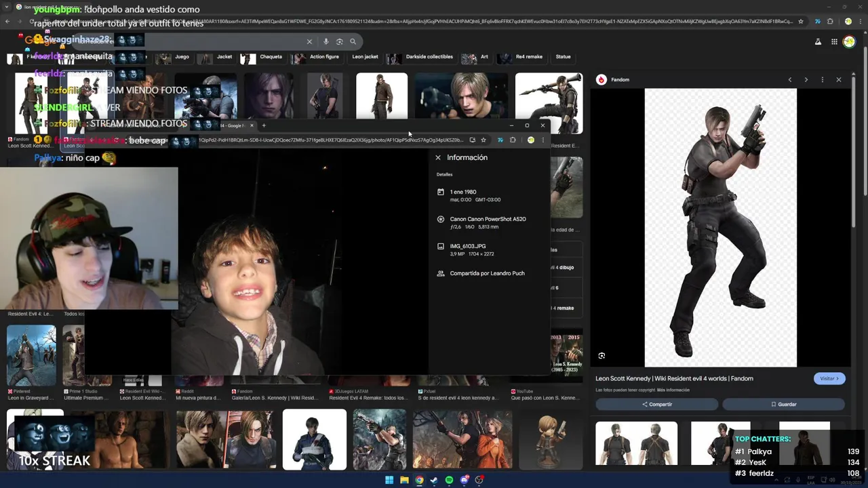Open the Google apps grid
Viewport: 868px width, 488px height.
pos(834,42)
